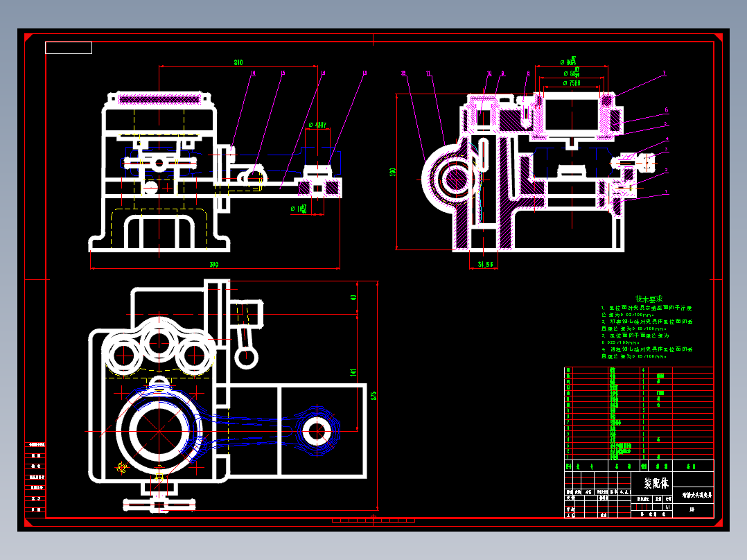The height and width of the screenshot is (560, 747).
Task: Select the vertical 180 height dimension
Action: 393,172
